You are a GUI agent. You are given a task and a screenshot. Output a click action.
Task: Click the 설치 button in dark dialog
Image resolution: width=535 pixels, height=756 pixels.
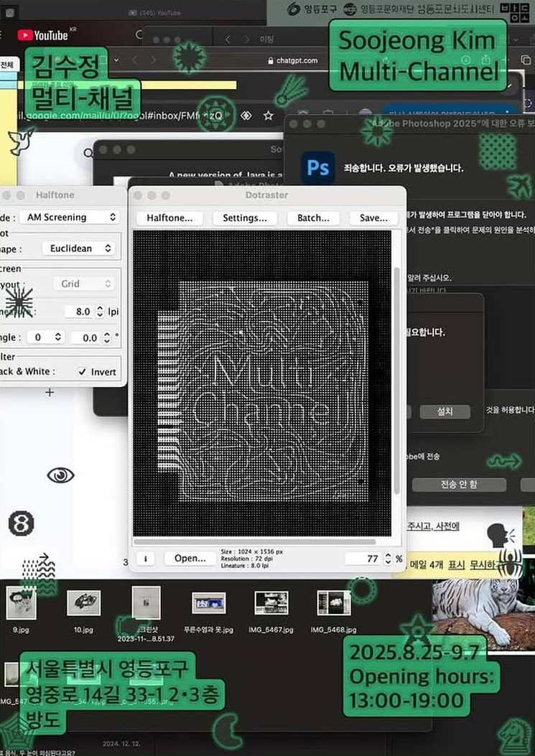pos(445,412)
